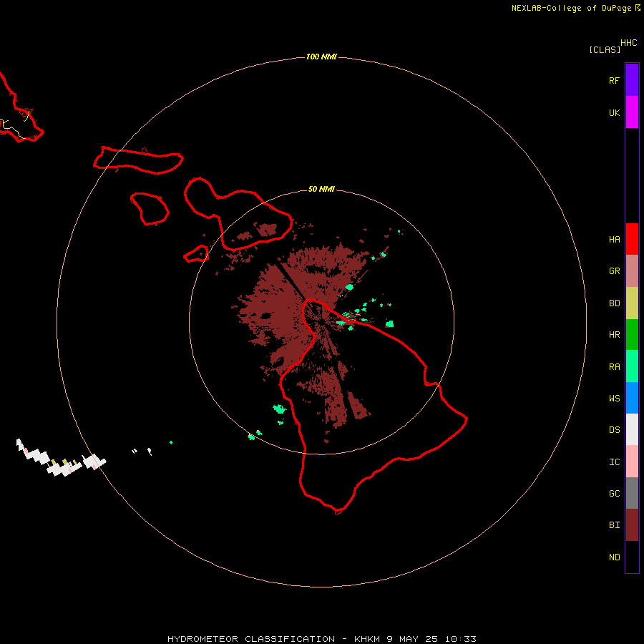Click the 'GC' legend label
Image resolution: width=644 pixels, height=644 pixels.
(614, 494)
